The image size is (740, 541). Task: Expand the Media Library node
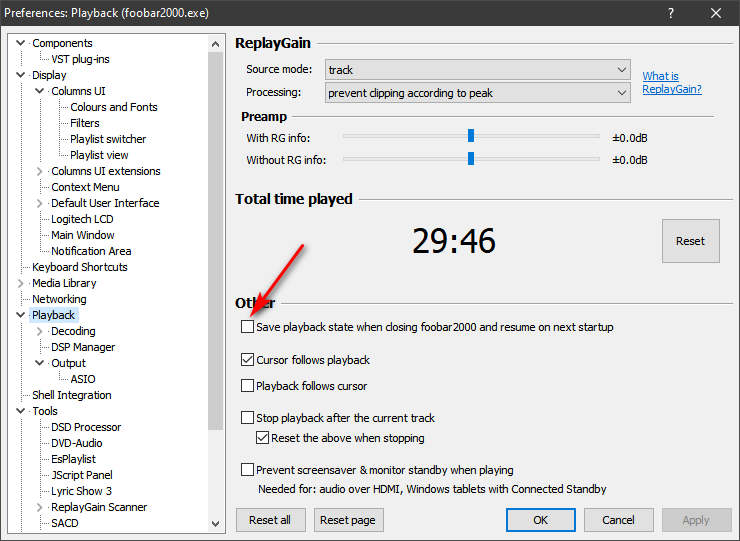point(20,283)
